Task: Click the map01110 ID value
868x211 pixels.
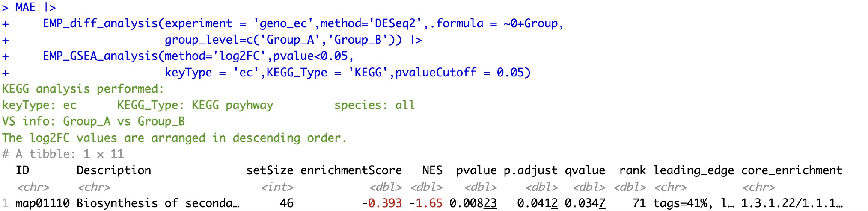Action: [42, 203]
